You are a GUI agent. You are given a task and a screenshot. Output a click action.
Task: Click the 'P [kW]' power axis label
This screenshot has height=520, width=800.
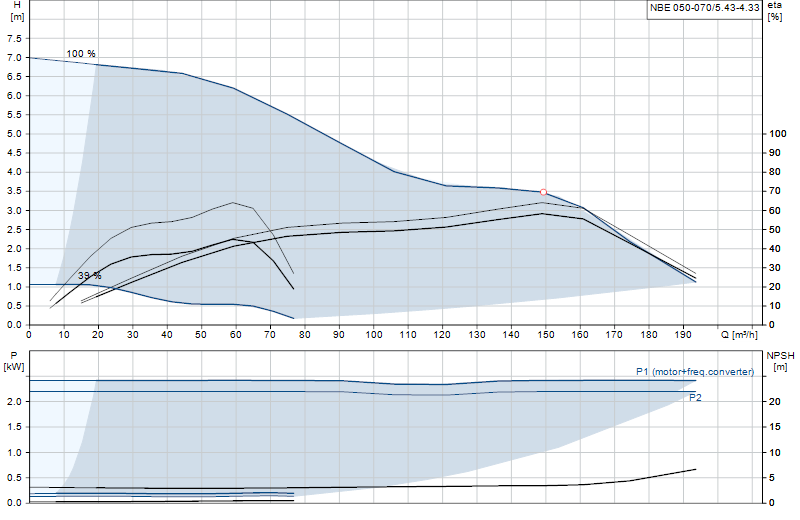[x=14, y=361]
